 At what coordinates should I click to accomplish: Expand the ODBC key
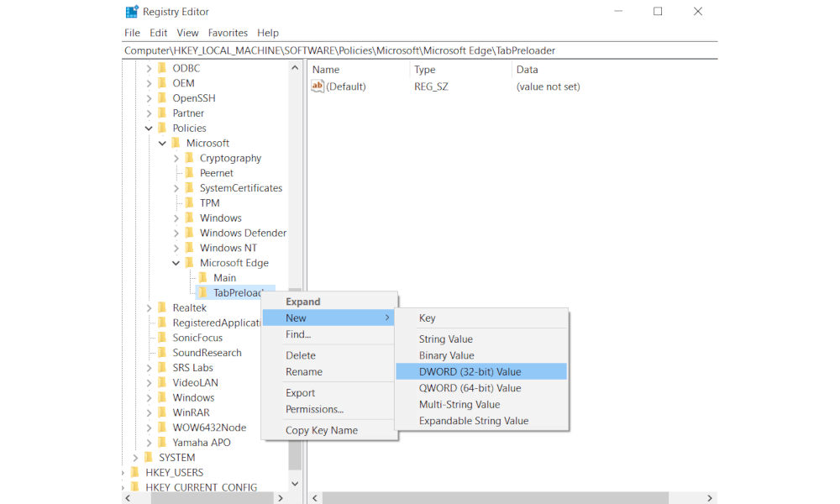tap(149, 69)
